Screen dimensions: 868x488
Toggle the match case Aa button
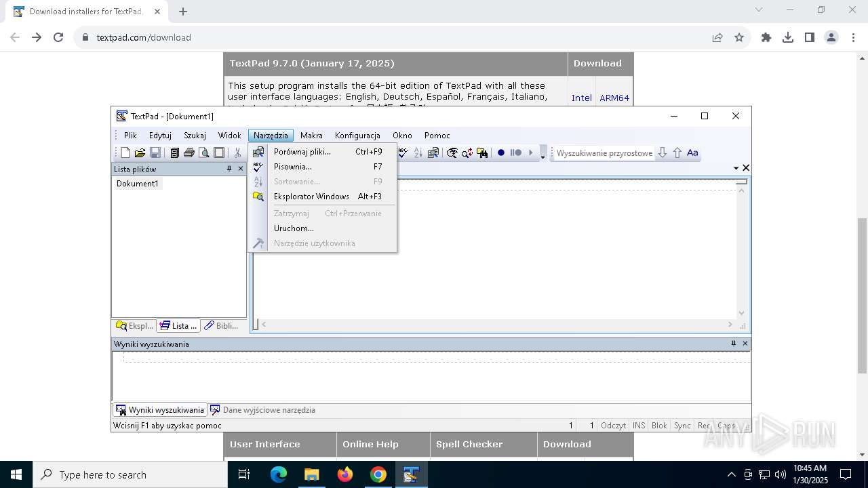pyautogui.click(x=692, y=153)
